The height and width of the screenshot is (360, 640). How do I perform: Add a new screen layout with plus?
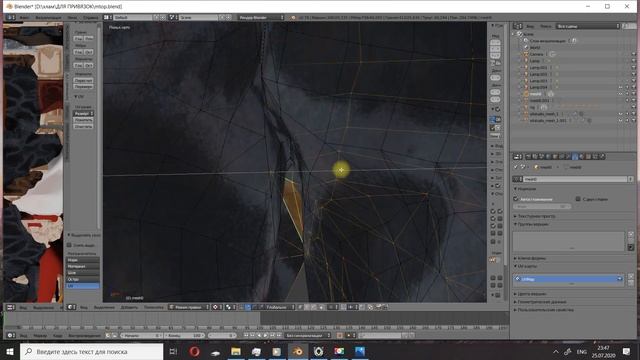click(x=156, y=18)
